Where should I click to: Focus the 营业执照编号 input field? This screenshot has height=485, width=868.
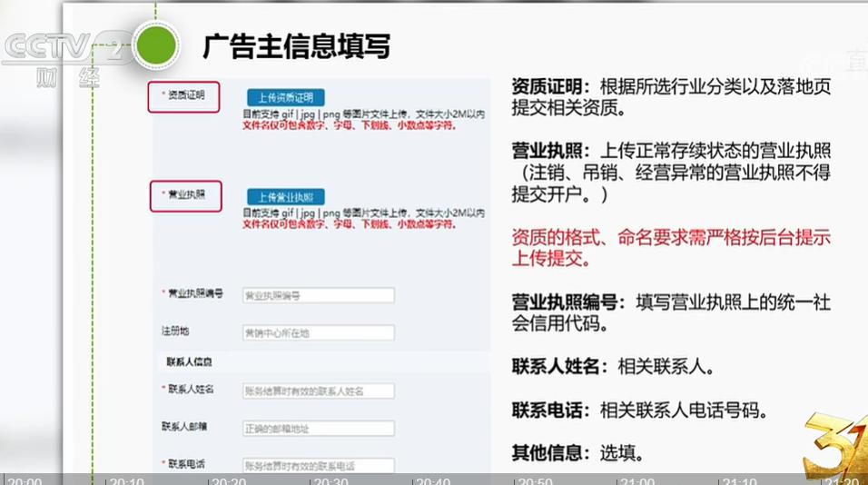[x=319, y=295]
